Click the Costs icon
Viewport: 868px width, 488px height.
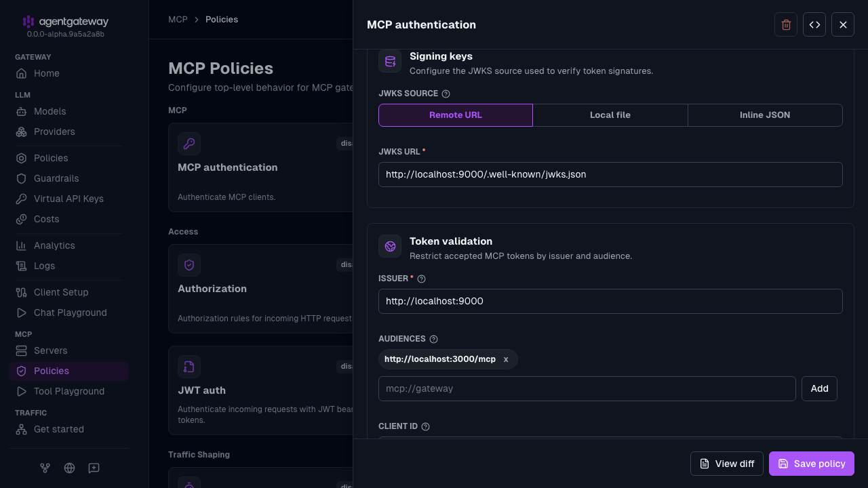click(x=22, y=219)
